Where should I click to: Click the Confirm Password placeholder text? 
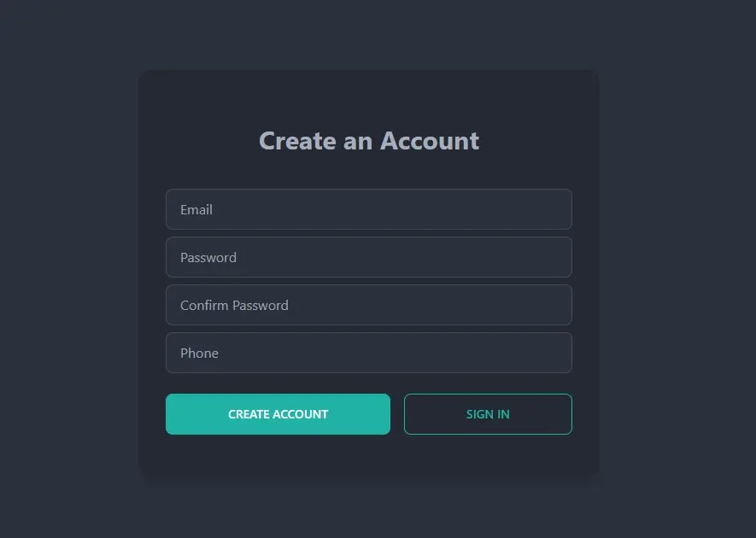click(234, 305)
